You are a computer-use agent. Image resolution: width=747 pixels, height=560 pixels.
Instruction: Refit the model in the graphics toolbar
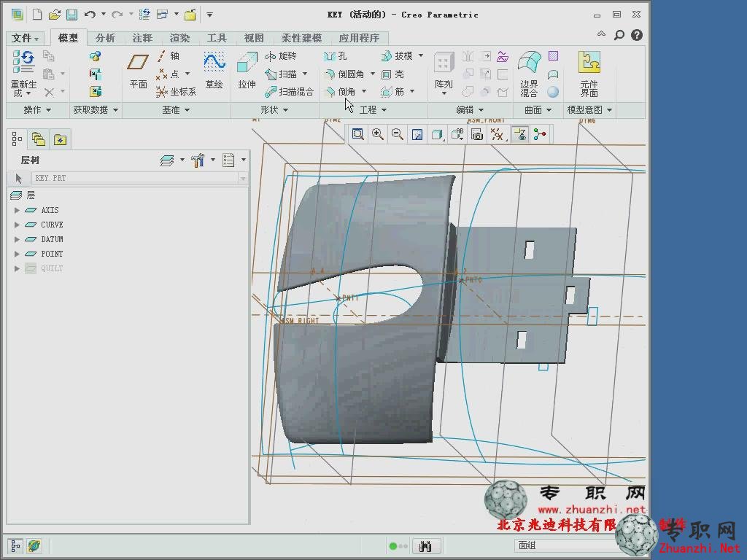(x=357, y=135)
